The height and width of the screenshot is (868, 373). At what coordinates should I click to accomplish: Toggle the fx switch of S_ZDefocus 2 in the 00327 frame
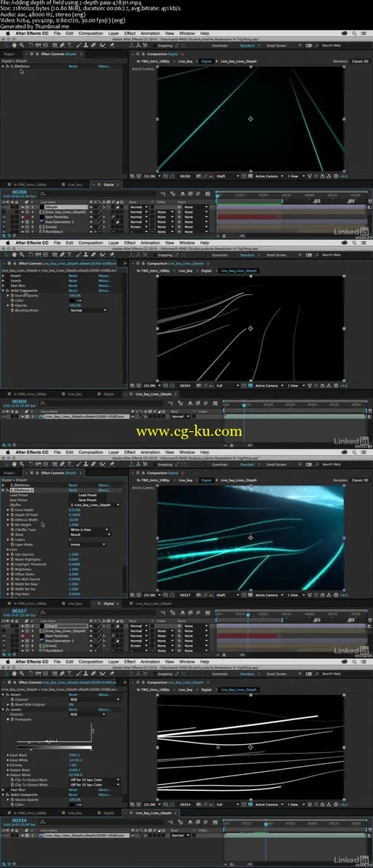[8, 491]
